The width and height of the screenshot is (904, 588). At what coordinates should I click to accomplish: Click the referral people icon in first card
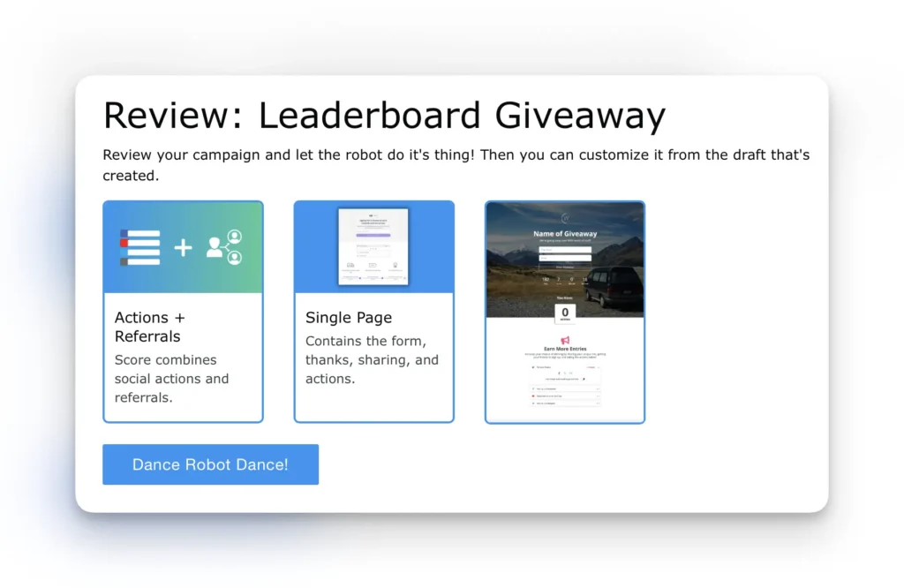[x=224, y=247]
